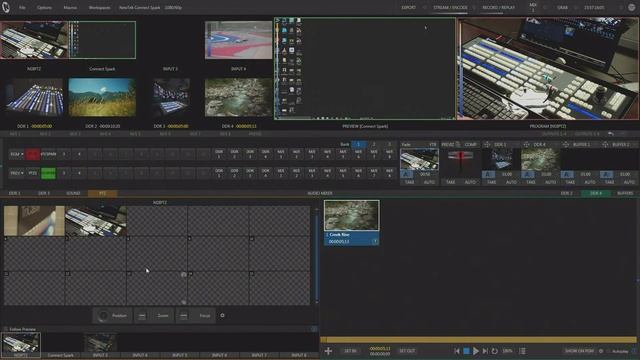The image size is (640, 360).
Task: Click the Stream / Encode button
Action: [451, 7]
